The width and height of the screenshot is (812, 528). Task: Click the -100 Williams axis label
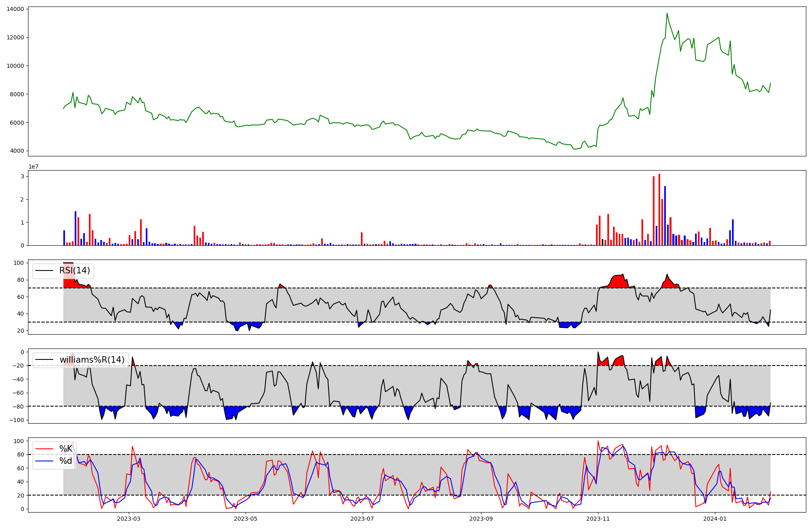click(16, 420)
